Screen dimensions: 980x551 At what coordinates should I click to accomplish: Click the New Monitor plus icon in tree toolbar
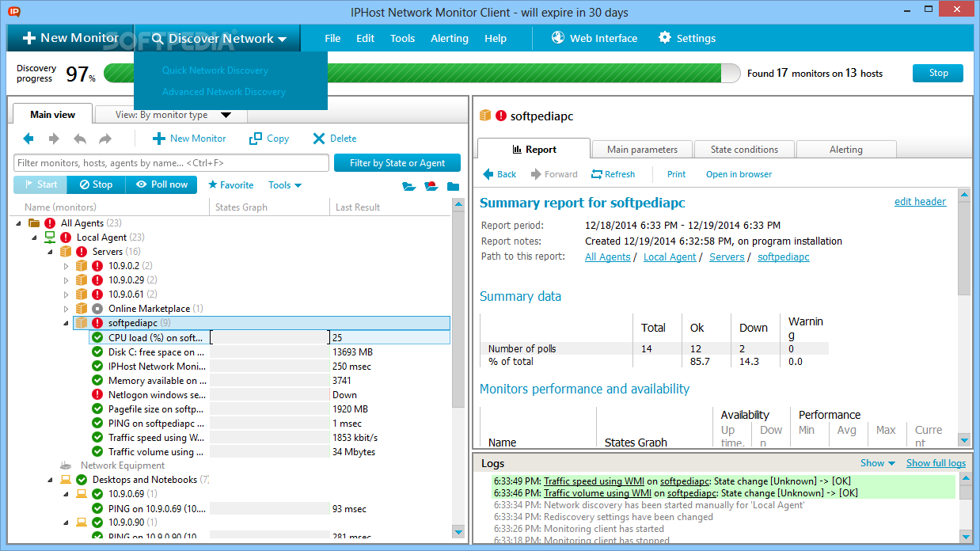[x=158, y=139]
